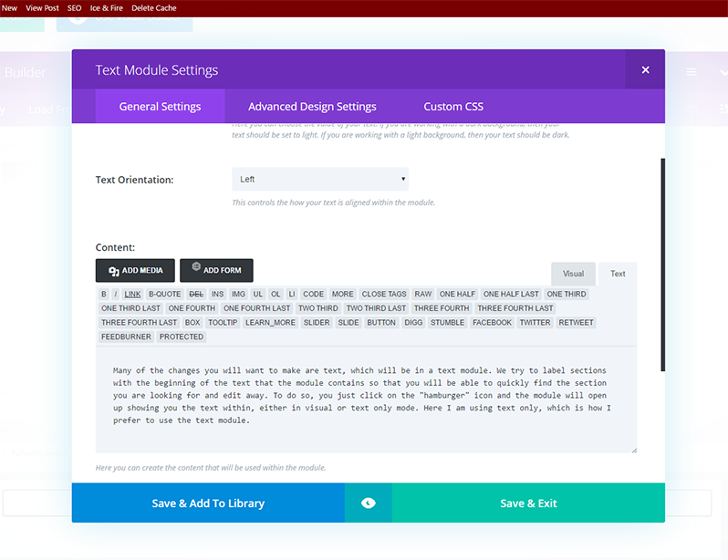728x560 pixels.
Task: Insert SLIDE shortcode
Action: coord(348,323)
